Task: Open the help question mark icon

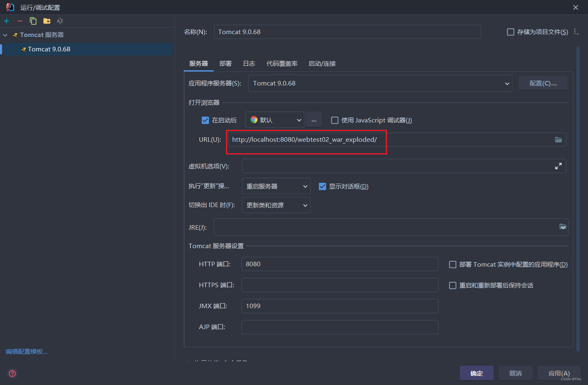Action: (x=12, y=373)
